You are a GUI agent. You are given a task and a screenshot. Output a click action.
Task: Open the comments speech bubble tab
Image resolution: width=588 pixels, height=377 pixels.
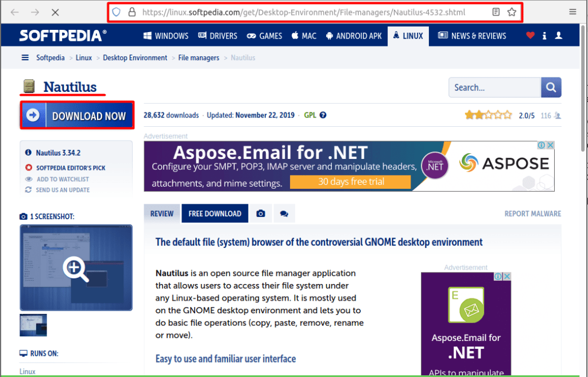point(284,213)
